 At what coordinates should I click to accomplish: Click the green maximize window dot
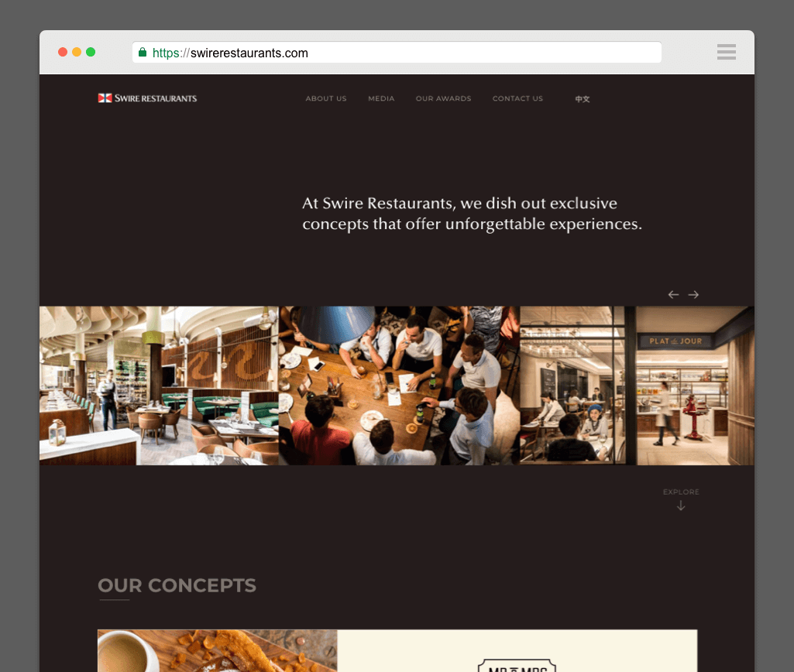[91, 52]
